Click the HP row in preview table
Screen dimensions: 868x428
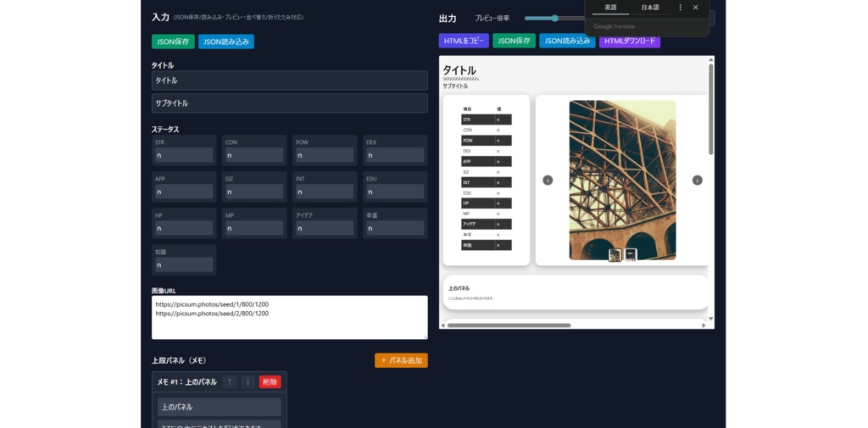(487, 203)
